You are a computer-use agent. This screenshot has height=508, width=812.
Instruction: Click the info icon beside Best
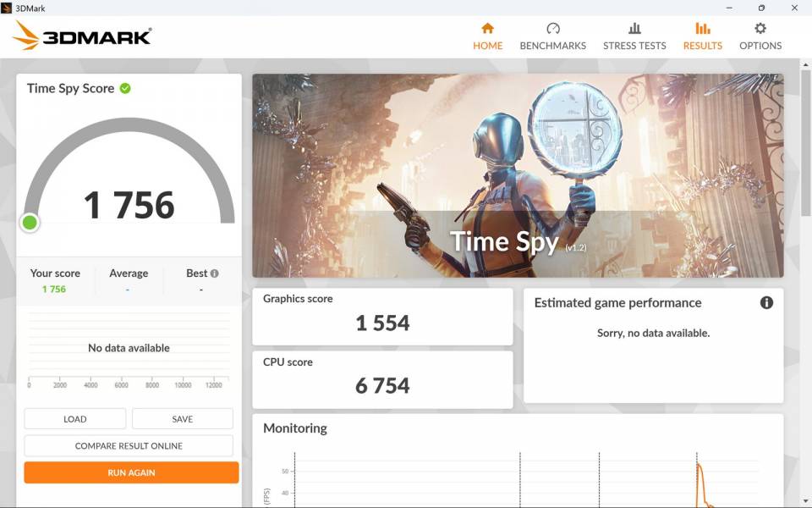[215, 273]
